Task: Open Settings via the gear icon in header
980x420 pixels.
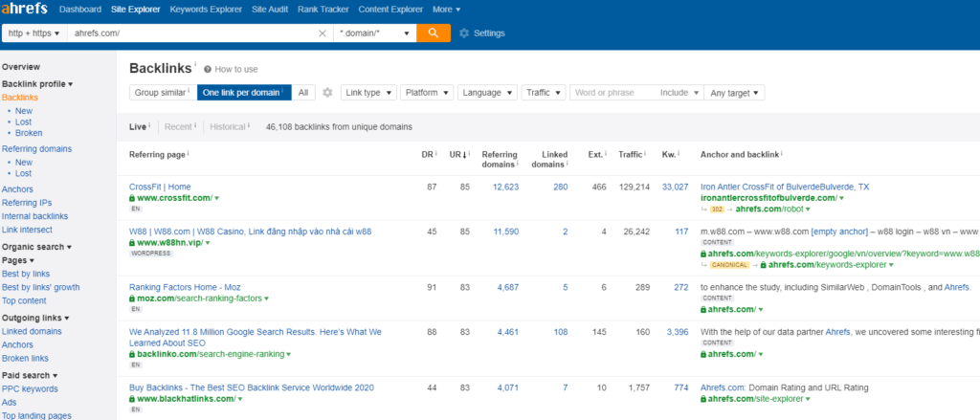Action: pyautogui.click(x=464, y=33)
